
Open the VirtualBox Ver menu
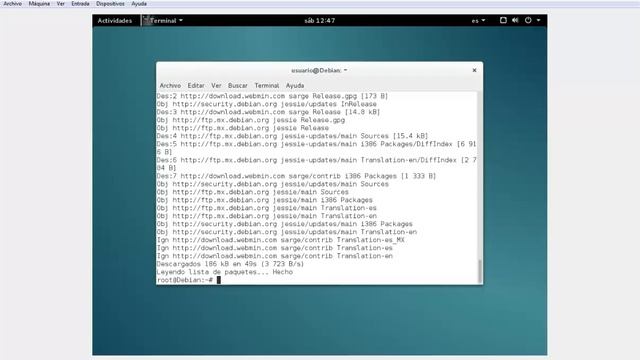point(61,4)
